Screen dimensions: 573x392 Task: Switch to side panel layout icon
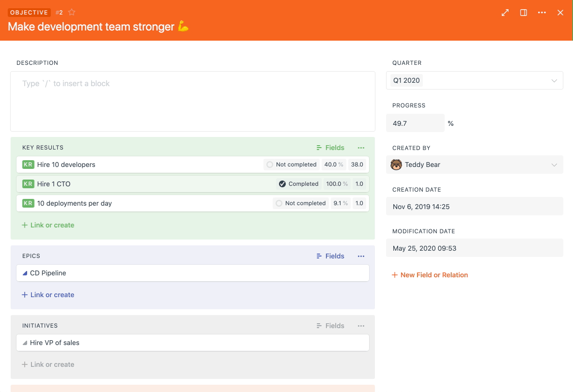(x=524, y=13)
